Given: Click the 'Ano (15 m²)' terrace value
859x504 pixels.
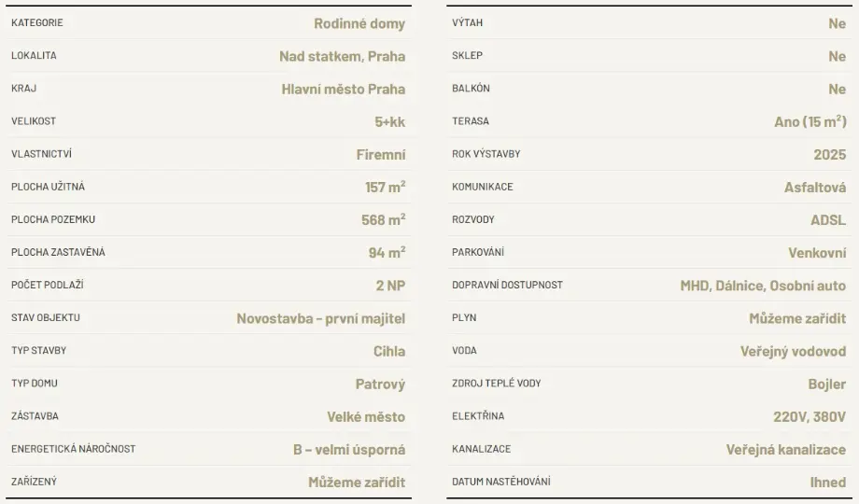Looking at the screenshot, I should coord(810,122).
